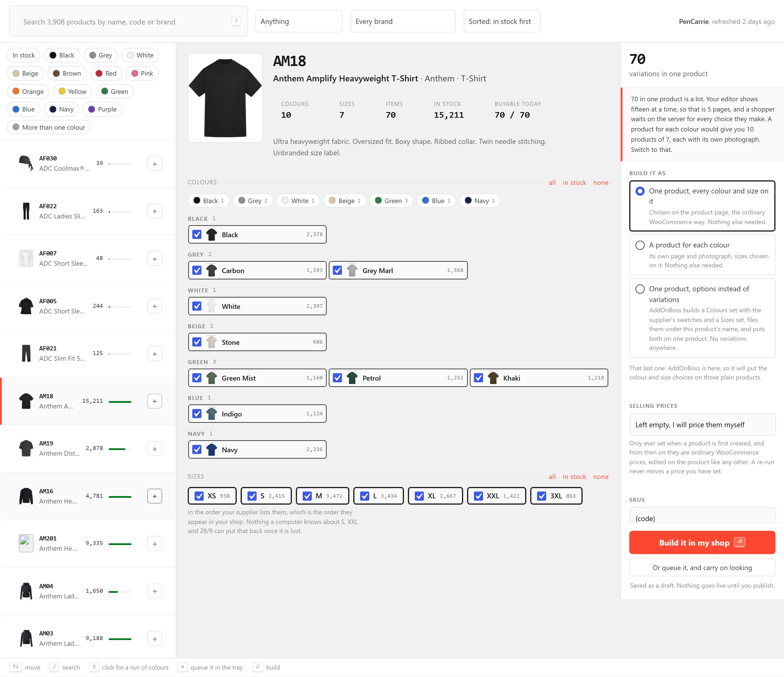Filter product list by Red chip
Screen dimensions: 784x677
click(106, 73)
